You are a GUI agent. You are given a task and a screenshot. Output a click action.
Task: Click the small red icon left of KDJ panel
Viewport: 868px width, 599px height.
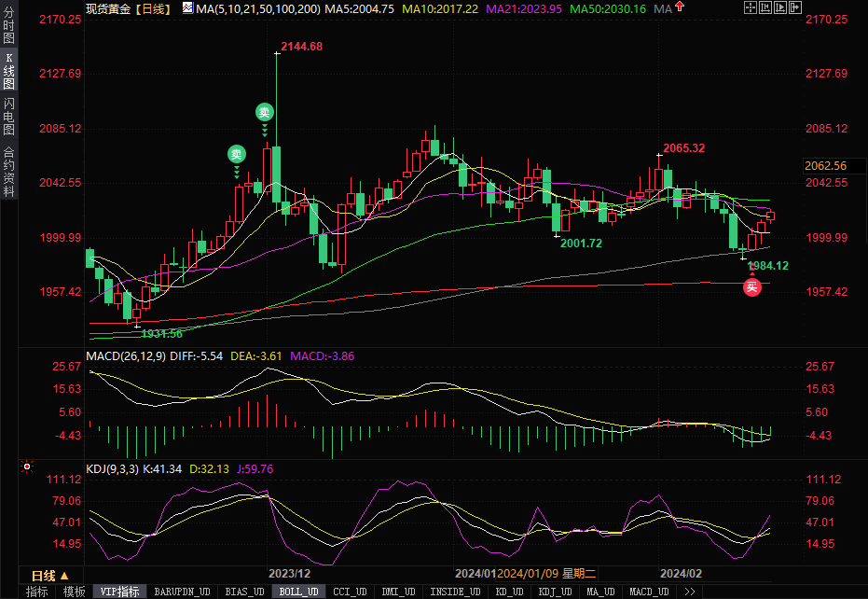(26, 467)
